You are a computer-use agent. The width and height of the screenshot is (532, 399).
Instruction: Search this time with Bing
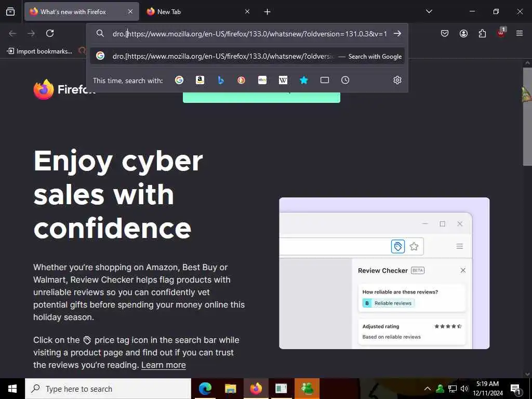tap(220, 80)
